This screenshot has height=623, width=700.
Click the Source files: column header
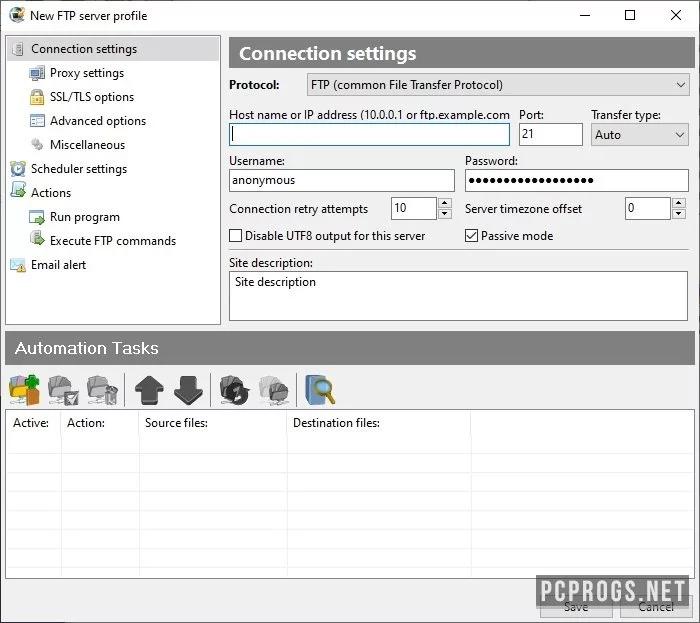(213, 423)
